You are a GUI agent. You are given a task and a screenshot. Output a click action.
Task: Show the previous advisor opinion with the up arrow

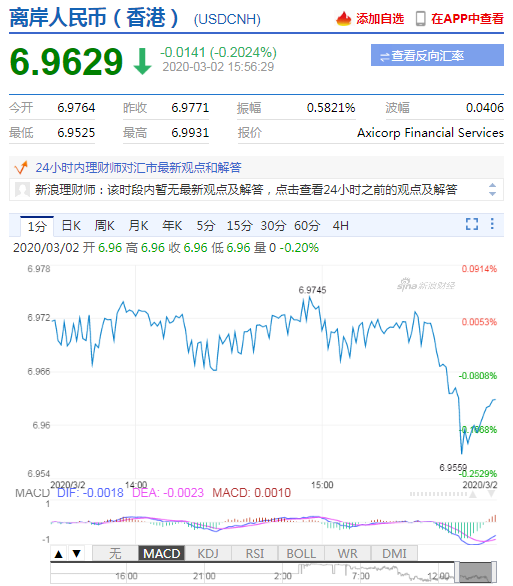click(x=492, y=185)
